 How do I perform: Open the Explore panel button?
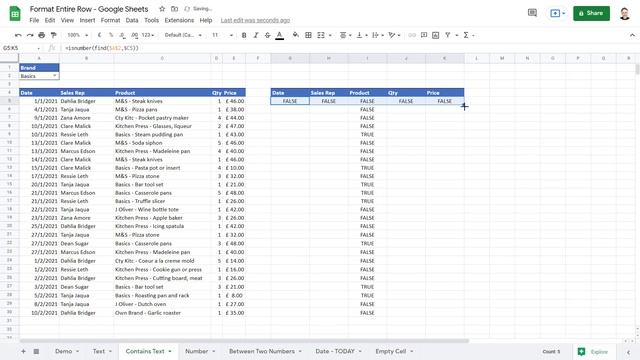pyautogui.click(x=593, y=351)
